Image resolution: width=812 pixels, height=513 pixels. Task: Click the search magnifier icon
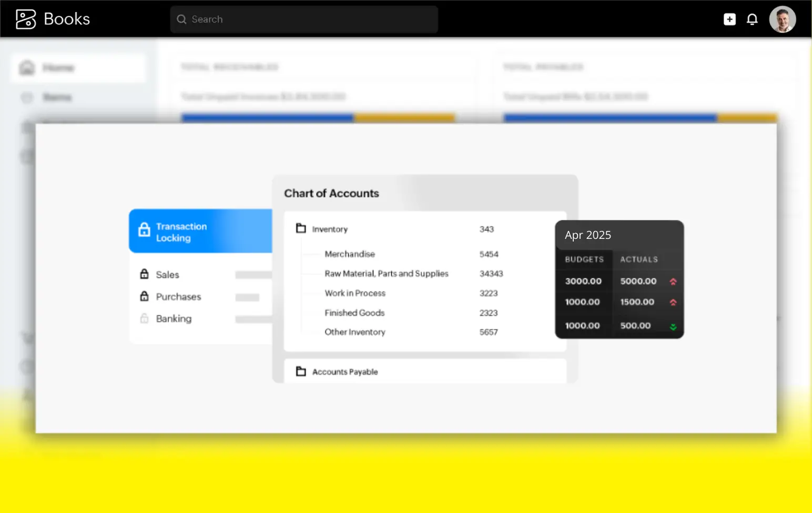(x=182, y=19)
